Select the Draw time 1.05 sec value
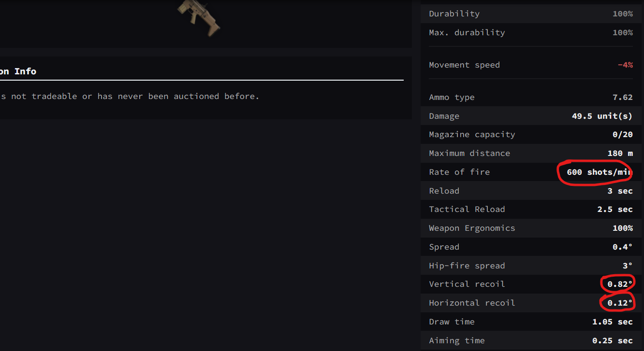This screenshot has height=351, width=644. (612, 322)
